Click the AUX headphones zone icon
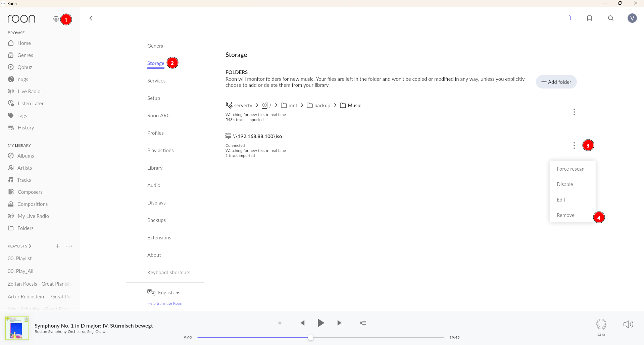 (601, 325)
